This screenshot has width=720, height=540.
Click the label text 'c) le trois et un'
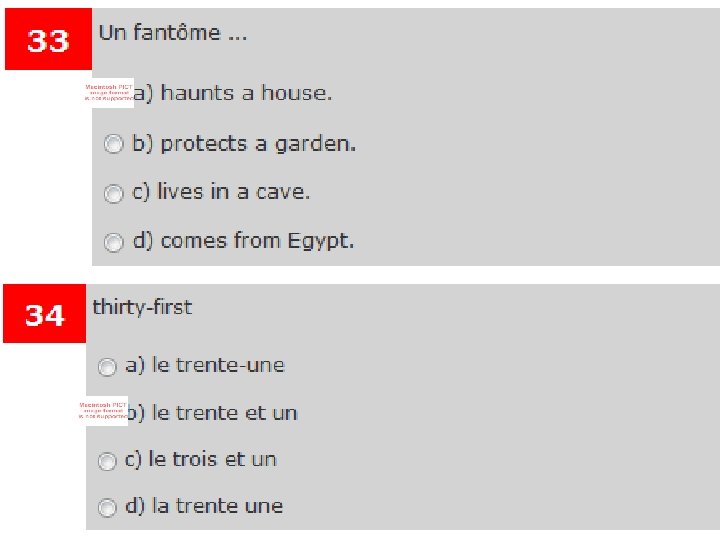tap(200, 460)
